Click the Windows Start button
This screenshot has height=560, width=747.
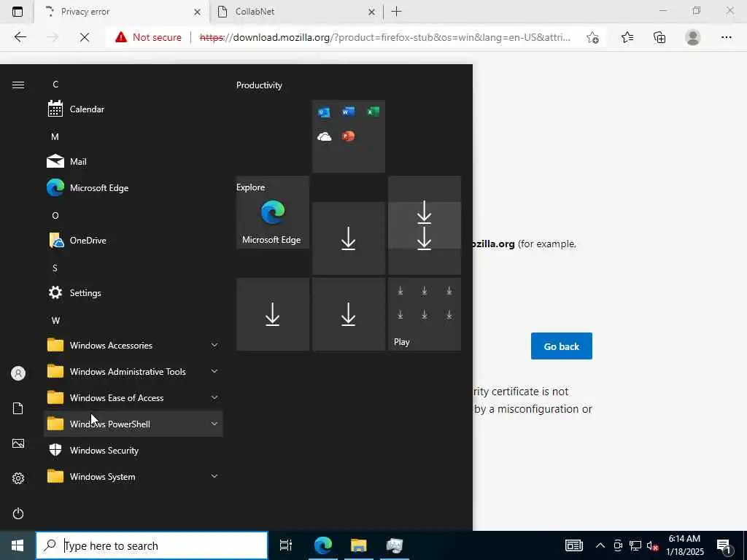pyautogui.click(x=18, y=545)
